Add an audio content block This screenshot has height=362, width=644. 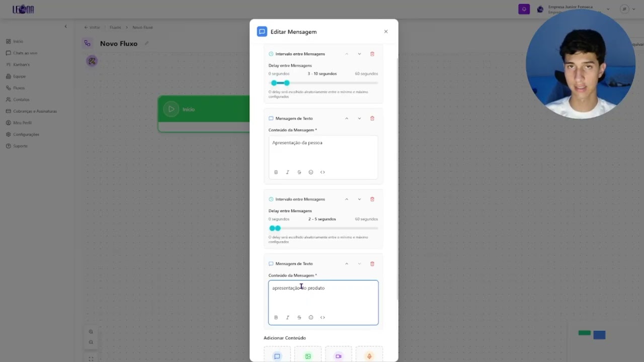tap(369, 354)
